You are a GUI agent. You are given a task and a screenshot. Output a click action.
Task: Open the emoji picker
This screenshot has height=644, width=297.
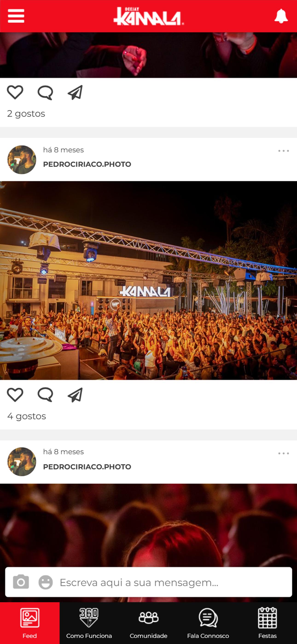click(x=46, y=582)
